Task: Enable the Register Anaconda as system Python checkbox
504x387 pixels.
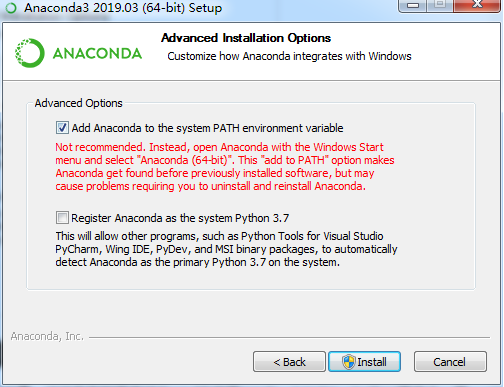Action: point(62,218)
